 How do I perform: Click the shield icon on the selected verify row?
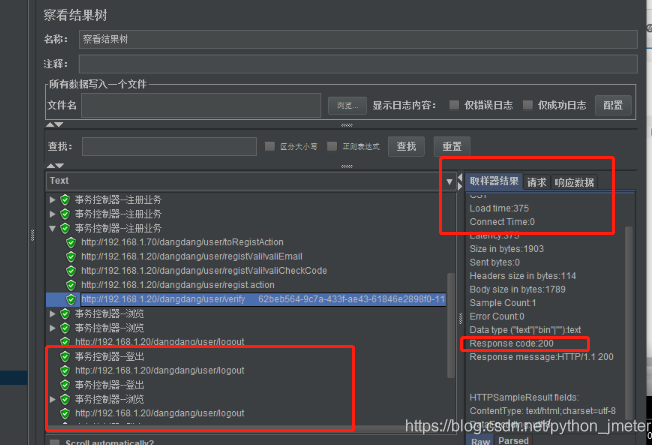71,299
